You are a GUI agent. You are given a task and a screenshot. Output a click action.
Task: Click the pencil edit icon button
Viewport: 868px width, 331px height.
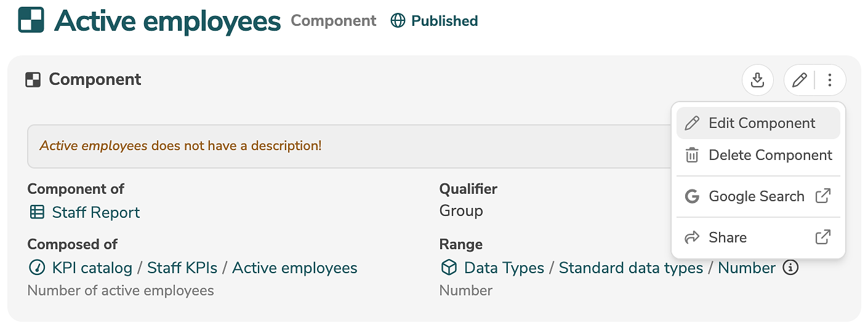(x=799, y=80)
